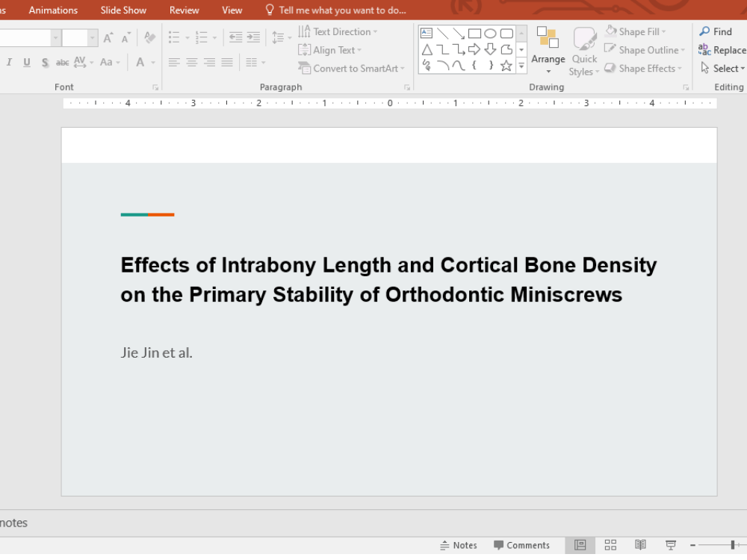The width and height of the screenshot is (747, 560).
Task: Click the Tell me what you want to do box
Action: pos(335,10)
